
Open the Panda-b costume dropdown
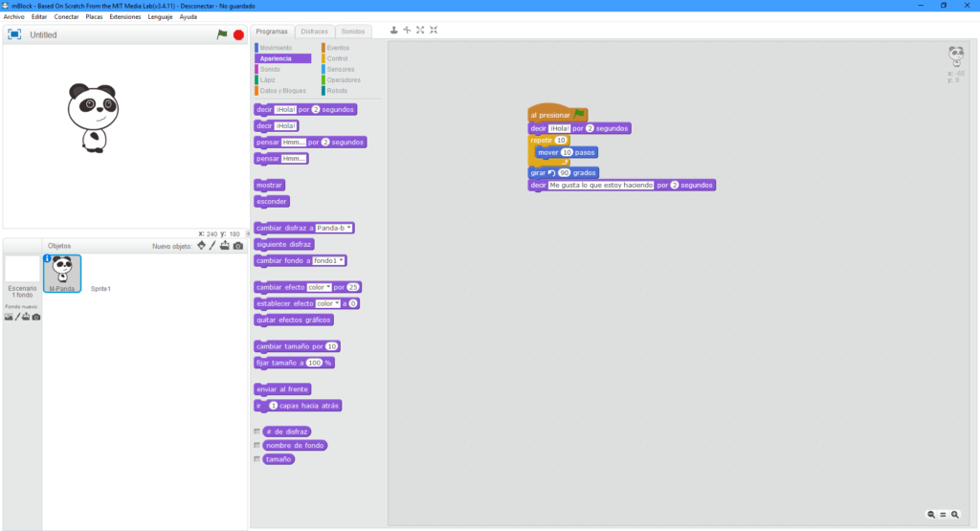point(335,228)
